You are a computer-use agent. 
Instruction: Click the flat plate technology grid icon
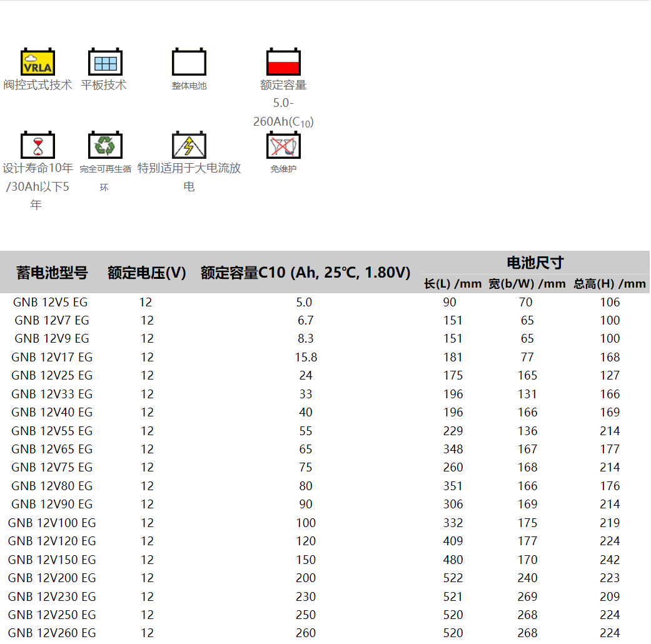pos(105,62)
